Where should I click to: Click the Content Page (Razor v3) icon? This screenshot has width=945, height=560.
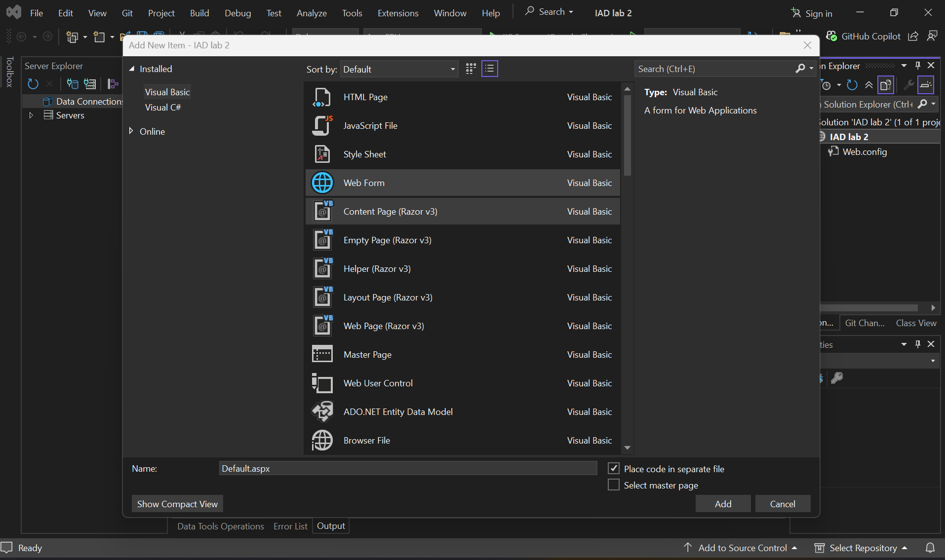(322, 212)
